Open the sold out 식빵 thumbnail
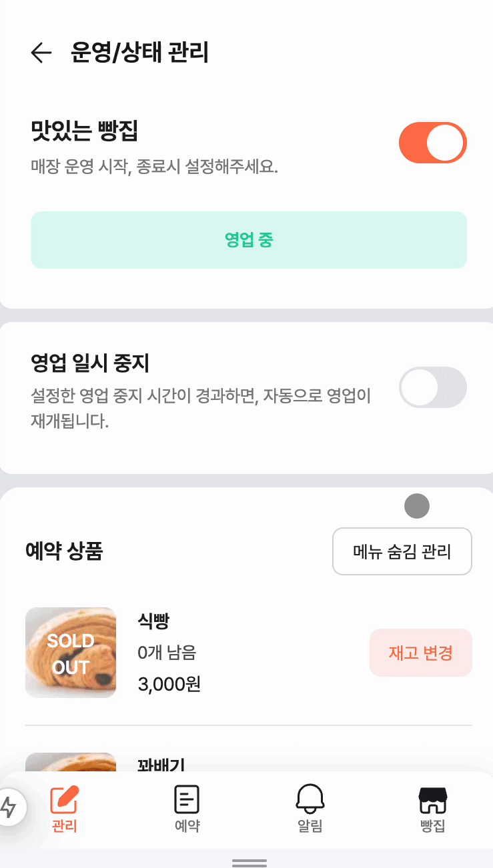Viewport: 493px width, 868px height. [71, 653]
